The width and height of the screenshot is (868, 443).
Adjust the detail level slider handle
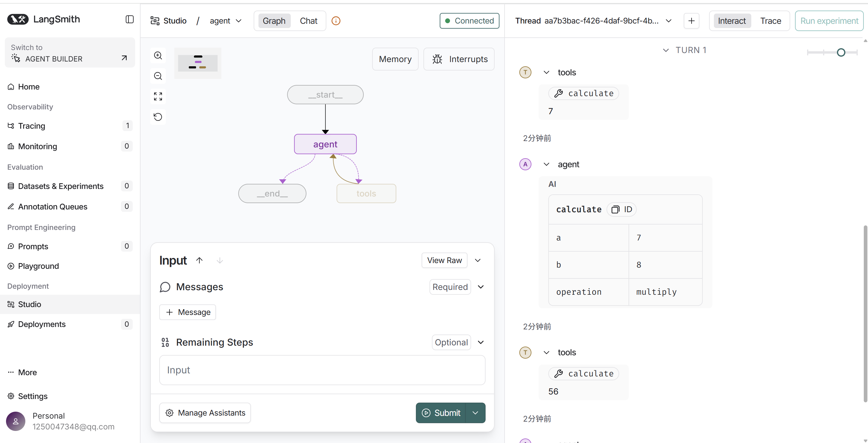(x=841, y=52)
